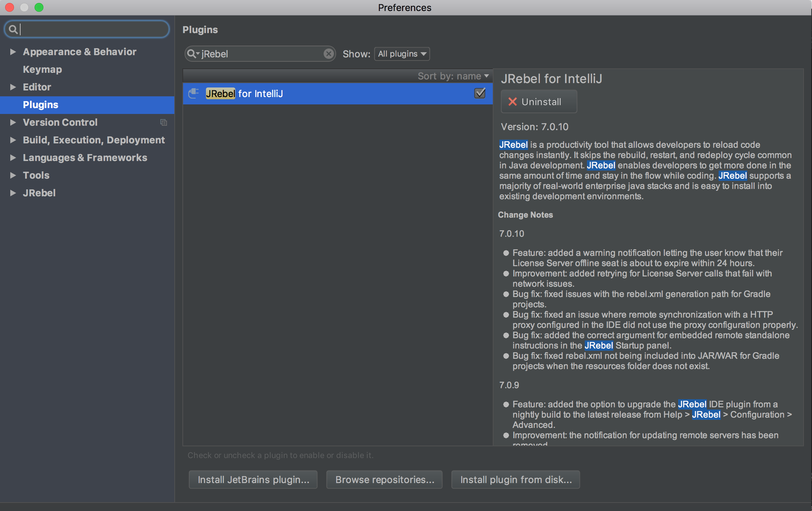
Task: Click the JRebel for IntelliJ details title
Action: [551, 79]
